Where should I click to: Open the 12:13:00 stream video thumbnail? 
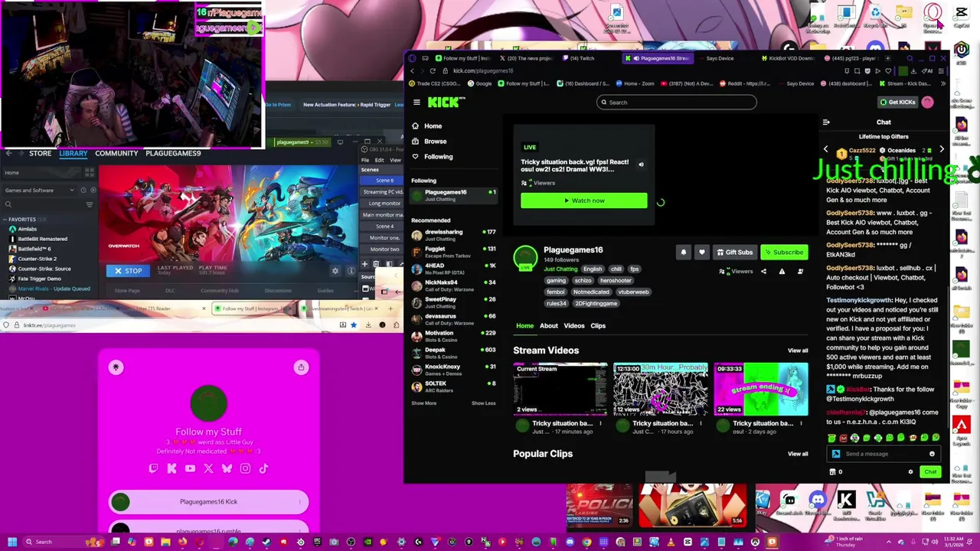tap(660, 390)
